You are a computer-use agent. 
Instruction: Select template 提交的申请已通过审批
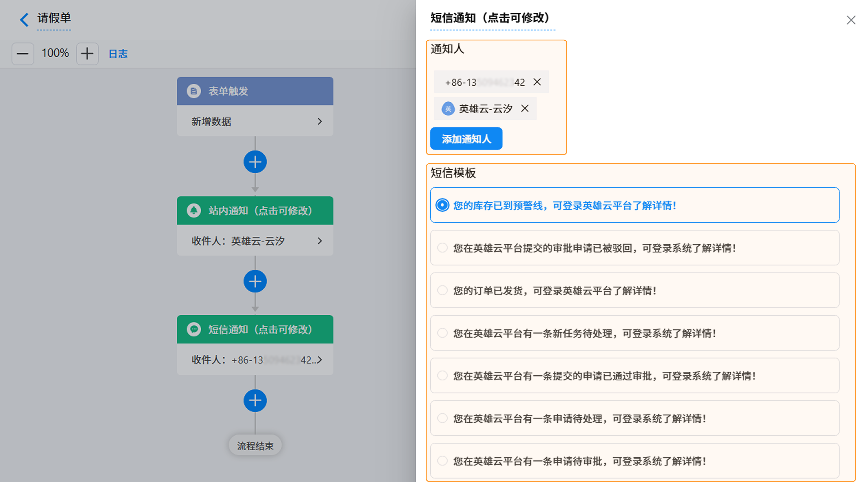[634, 376]
